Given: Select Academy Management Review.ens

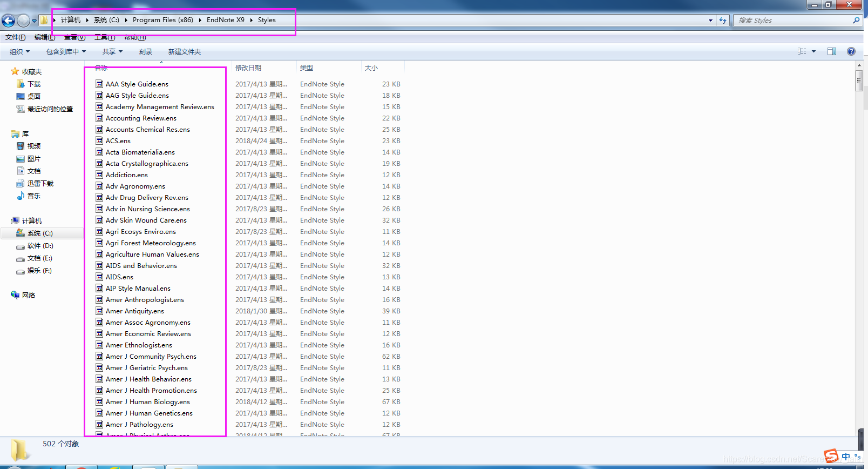Looking at the screenshot, I should pyautogui.click(x=160, y=106).
